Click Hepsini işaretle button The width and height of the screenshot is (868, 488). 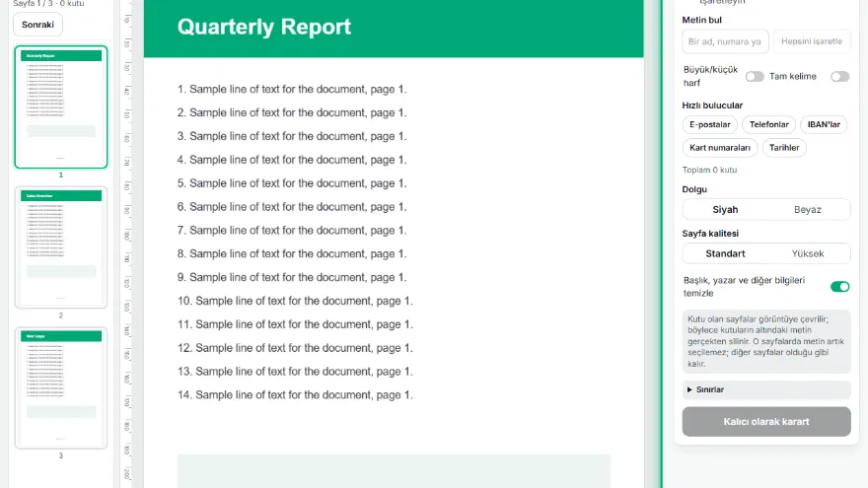[812, 41]
